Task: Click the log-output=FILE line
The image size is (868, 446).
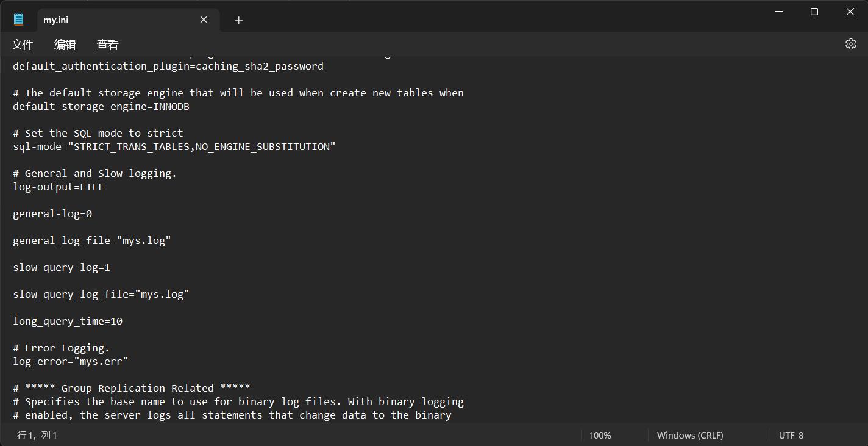Action: coord(59,187)
